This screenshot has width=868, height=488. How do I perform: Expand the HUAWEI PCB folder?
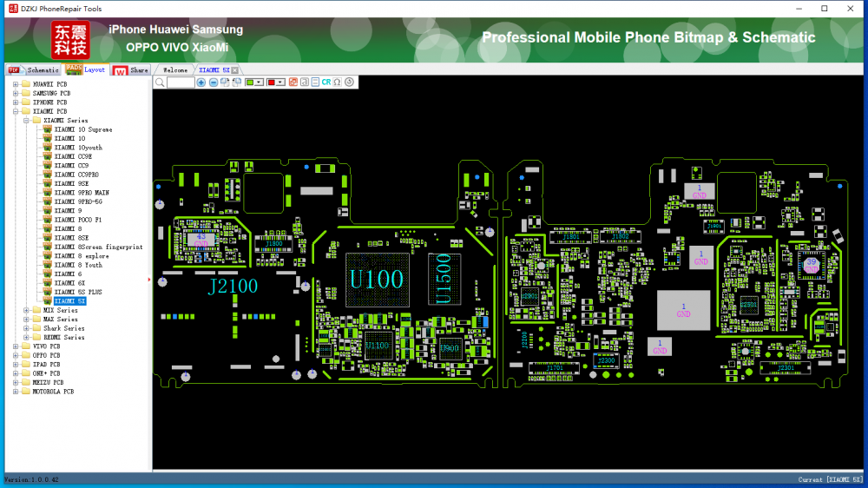(16, 84)
